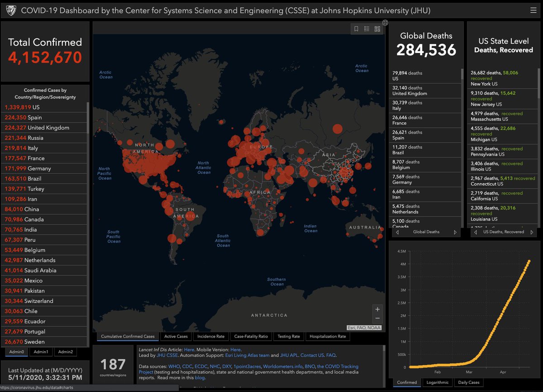Open the FAQ link
Image resolution: width=543 pixels, height=392 pixels.
click(331, 355)
